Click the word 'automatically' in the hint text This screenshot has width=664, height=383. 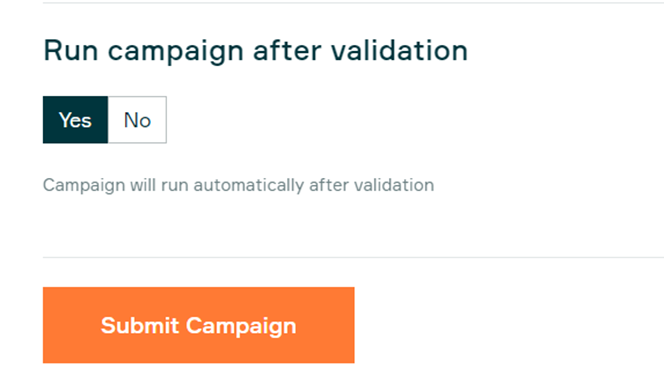pyautogui.click(x=249, y=185)
